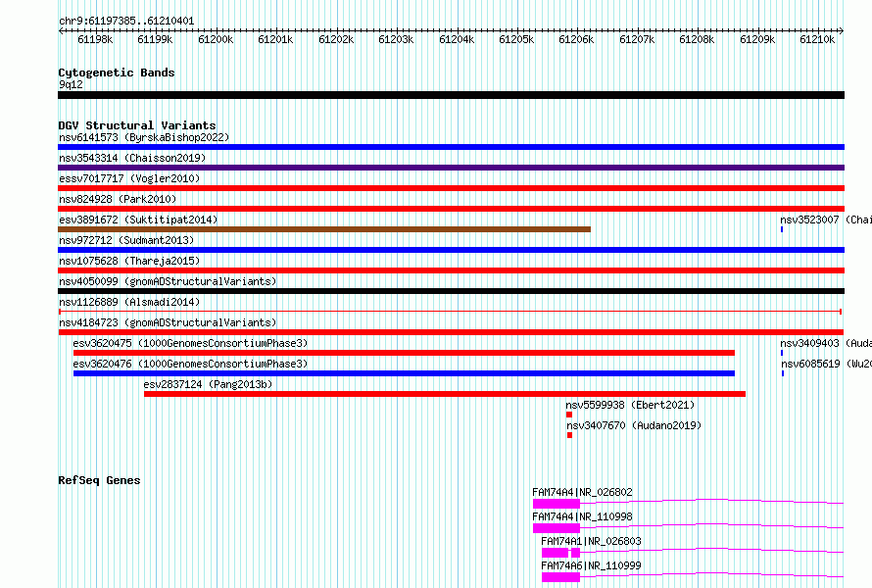This screenshot has width=872, height=588.
Task: Open nsv5599938 (Ebert2021) variant label
Action: [630, 405]
